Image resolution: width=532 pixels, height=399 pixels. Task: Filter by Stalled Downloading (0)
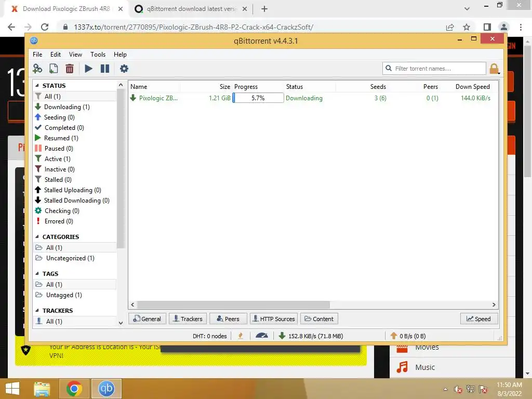72,200
